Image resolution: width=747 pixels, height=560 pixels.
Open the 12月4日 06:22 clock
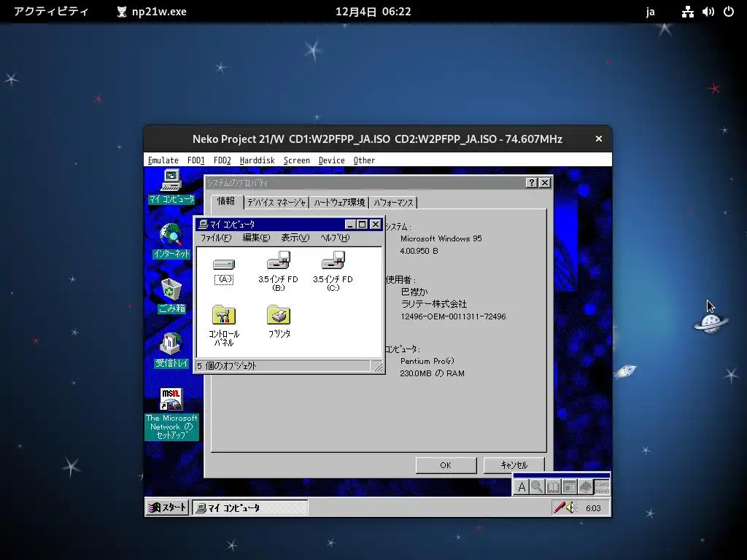point(373,12)
